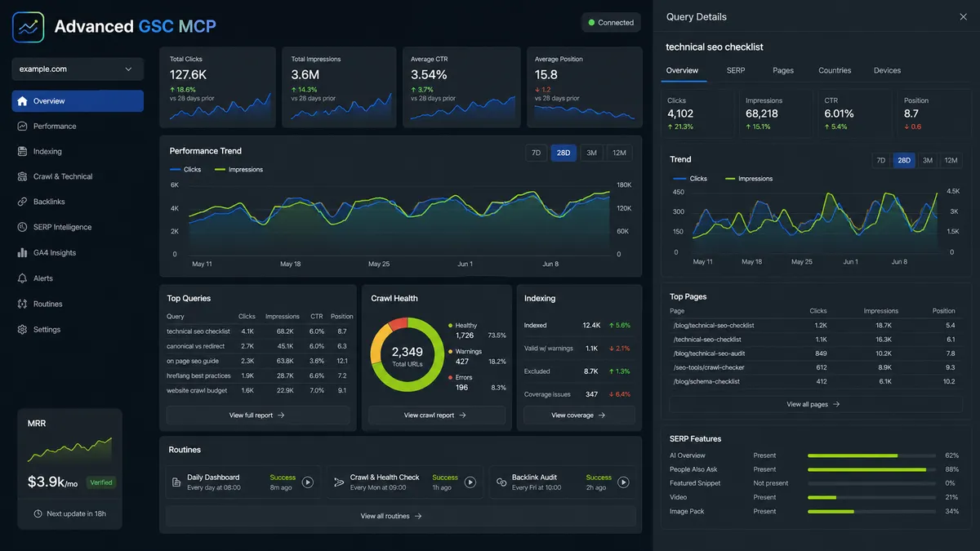Click the Excluded row in Indexing
This screenshot has width=980, height=551.
coord(578,371)
